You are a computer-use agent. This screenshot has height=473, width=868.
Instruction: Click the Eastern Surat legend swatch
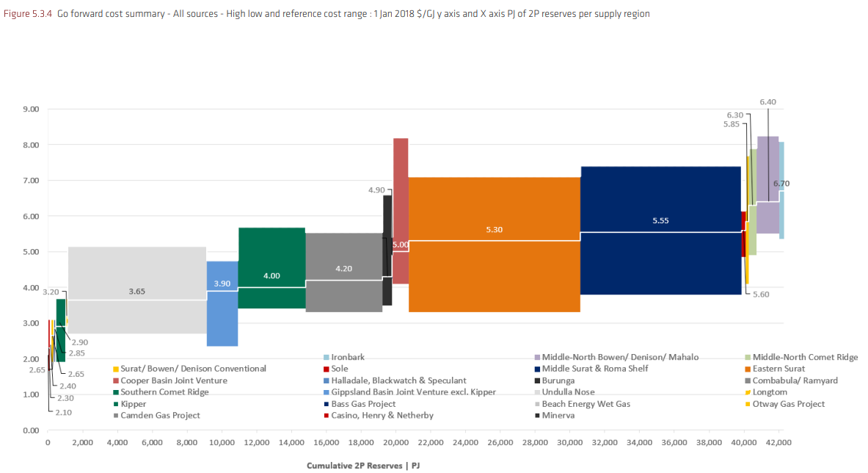point(747,369)
